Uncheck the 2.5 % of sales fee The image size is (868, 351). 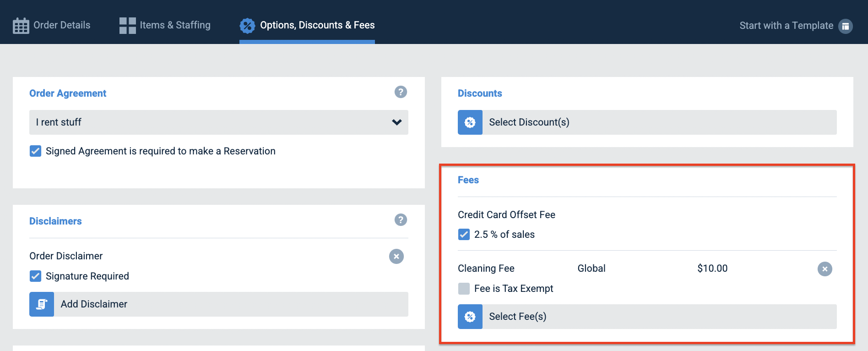[x=464, y=235]
